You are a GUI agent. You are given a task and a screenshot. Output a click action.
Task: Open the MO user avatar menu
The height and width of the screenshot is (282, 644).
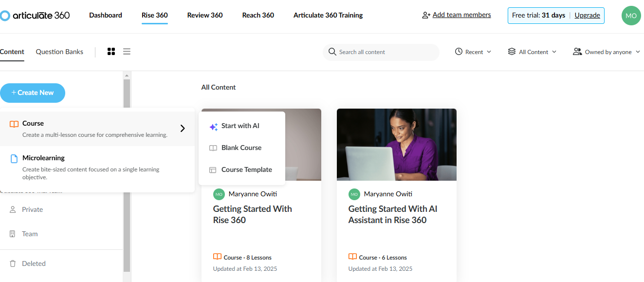tap(631, 16)
